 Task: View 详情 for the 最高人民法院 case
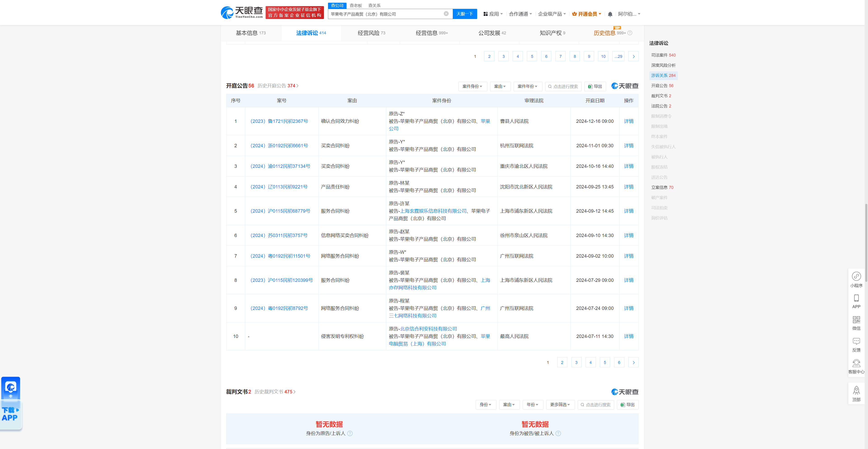[628, 336]
